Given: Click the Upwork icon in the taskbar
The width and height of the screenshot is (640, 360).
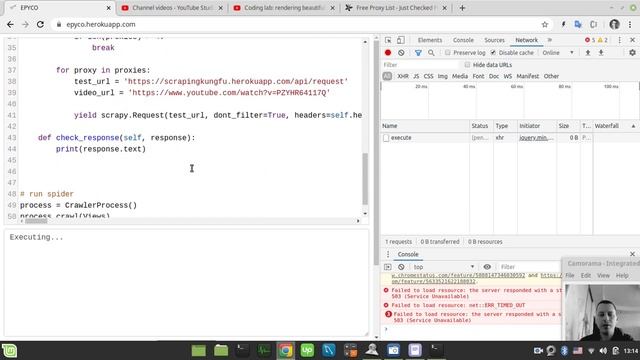Looking at the screenshot, I should 307,350.
